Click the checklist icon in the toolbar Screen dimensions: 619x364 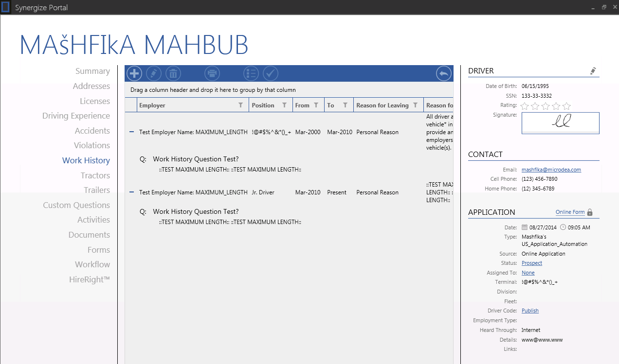click(x=251, y=74)
